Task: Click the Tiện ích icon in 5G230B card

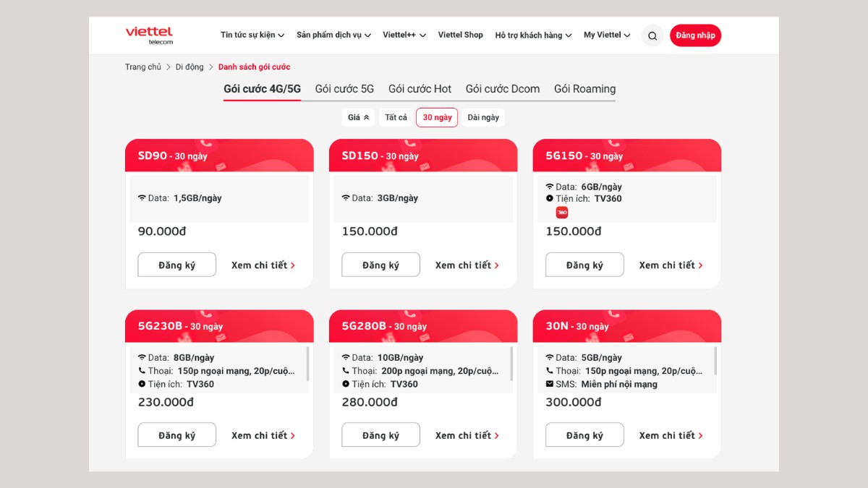Action: 142,384
